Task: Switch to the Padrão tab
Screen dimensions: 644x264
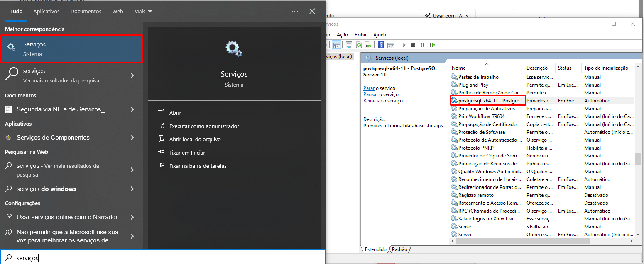Action: pos(399,249)
